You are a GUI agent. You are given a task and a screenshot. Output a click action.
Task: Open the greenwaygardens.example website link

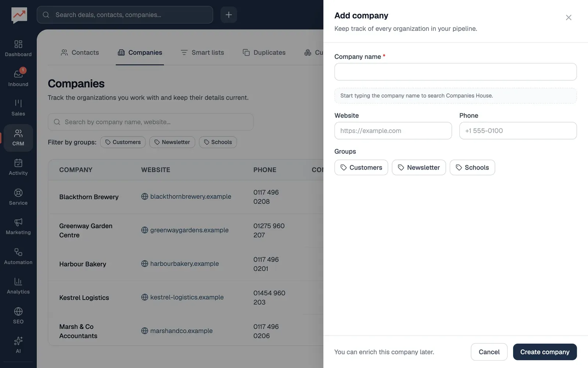click(189, 230)
